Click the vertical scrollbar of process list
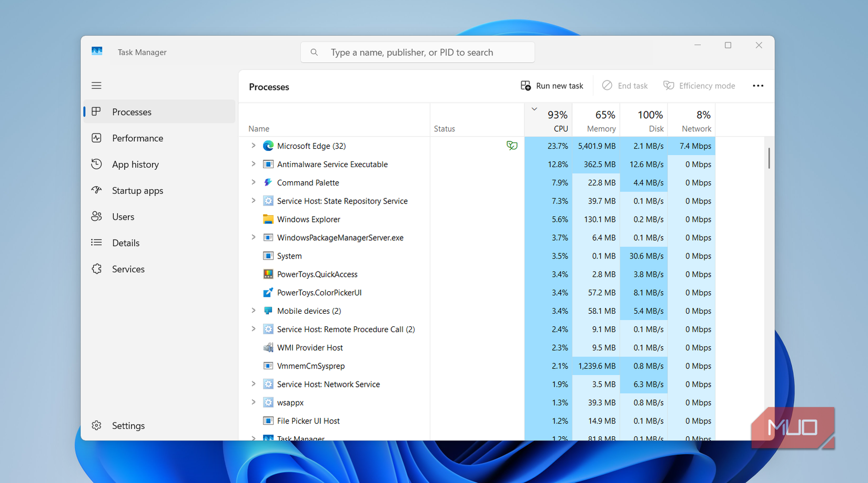The height and width of the screenshot is (483, 868). (x=769, y=158)
